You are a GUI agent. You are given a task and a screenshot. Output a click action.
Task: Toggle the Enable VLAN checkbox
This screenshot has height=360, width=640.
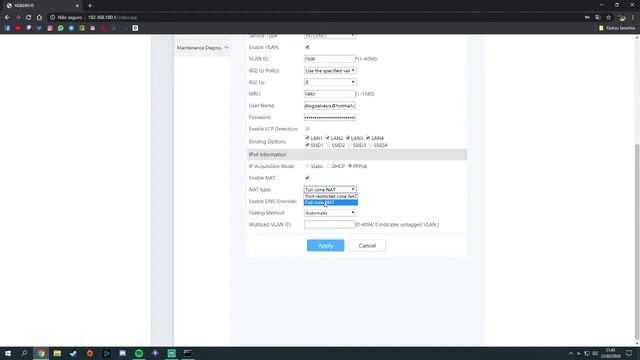307,47
